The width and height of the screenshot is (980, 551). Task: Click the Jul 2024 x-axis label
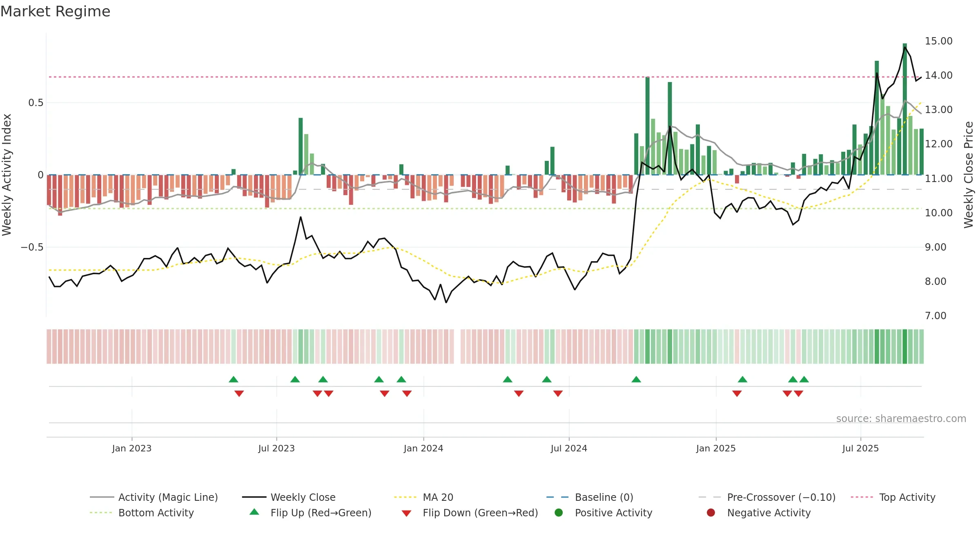point(569,448)
